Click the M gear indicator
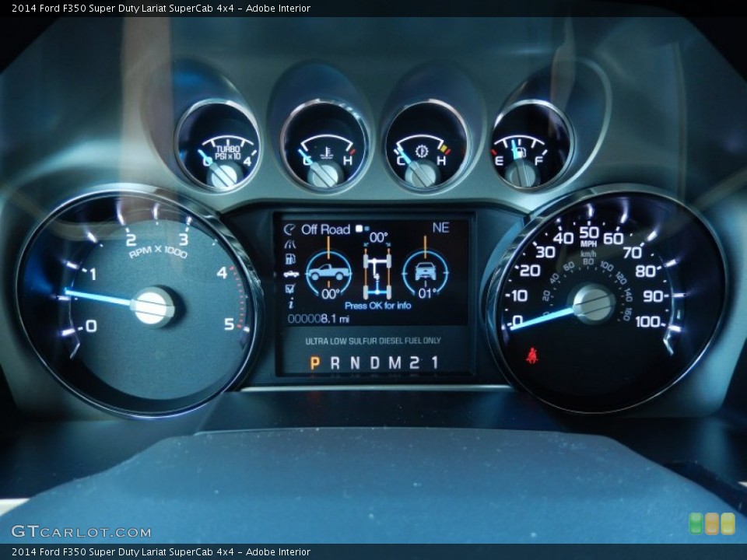This screenshot has height=560, width=747. click(x=395, y=363)
